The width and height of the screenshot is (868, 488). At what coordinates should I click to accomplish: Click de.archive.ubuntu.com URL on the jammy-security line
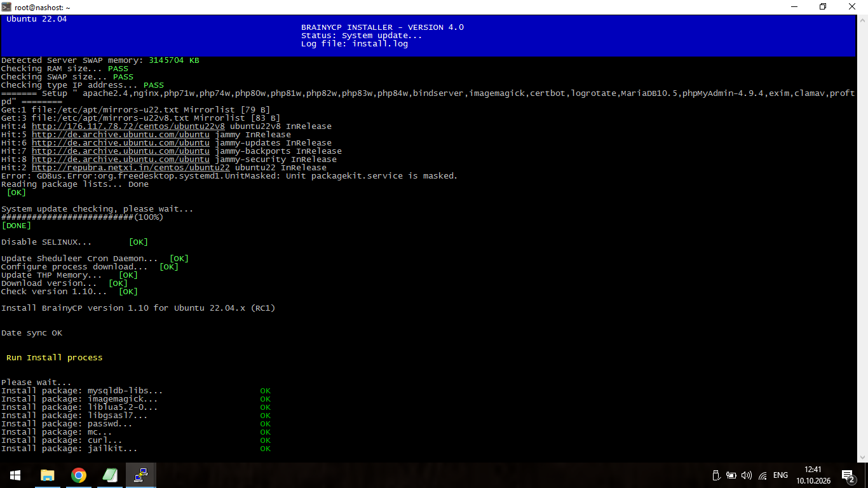(x=121, y=159)
